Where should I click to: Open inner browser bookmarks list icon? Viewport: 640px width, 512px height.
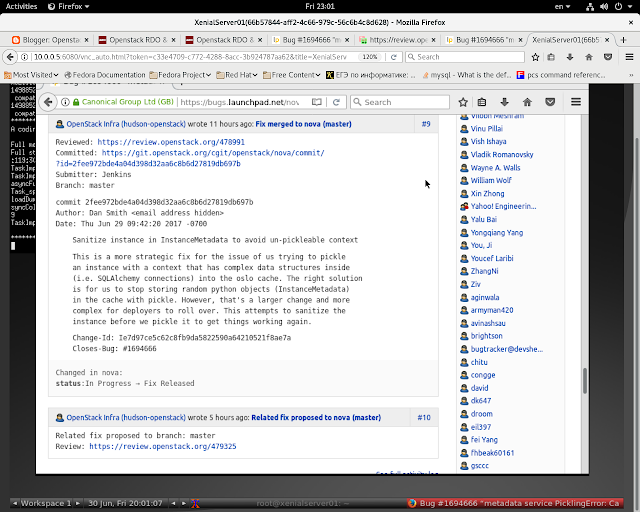482,102
